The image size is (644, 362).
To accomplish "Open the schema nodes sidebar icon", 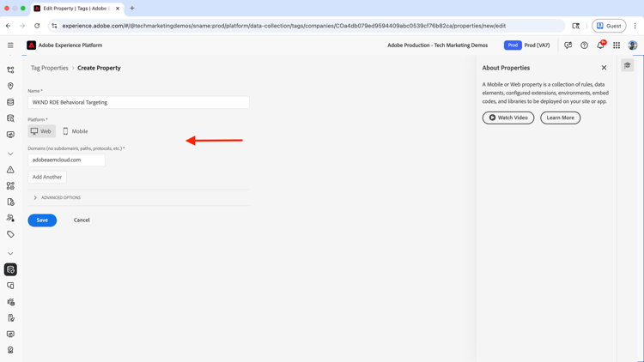I will click(x=10, y=186).
